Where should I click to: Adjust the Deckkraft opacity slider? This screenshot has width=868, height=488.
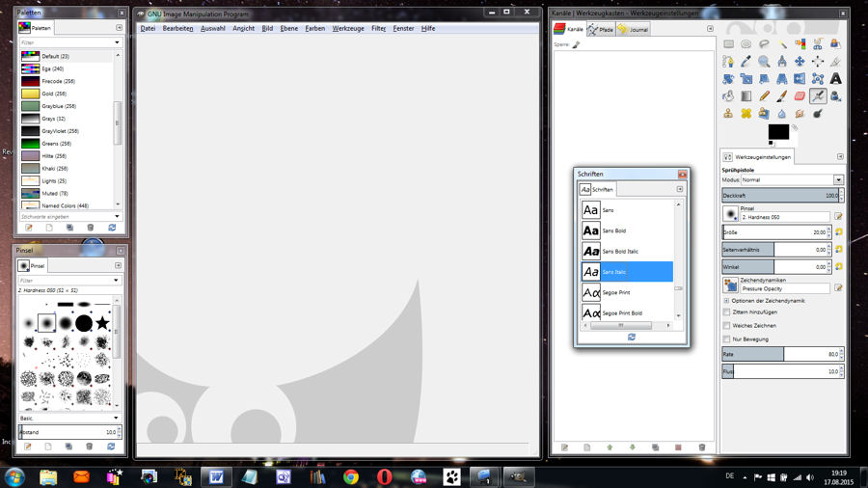tap(780, 196)
